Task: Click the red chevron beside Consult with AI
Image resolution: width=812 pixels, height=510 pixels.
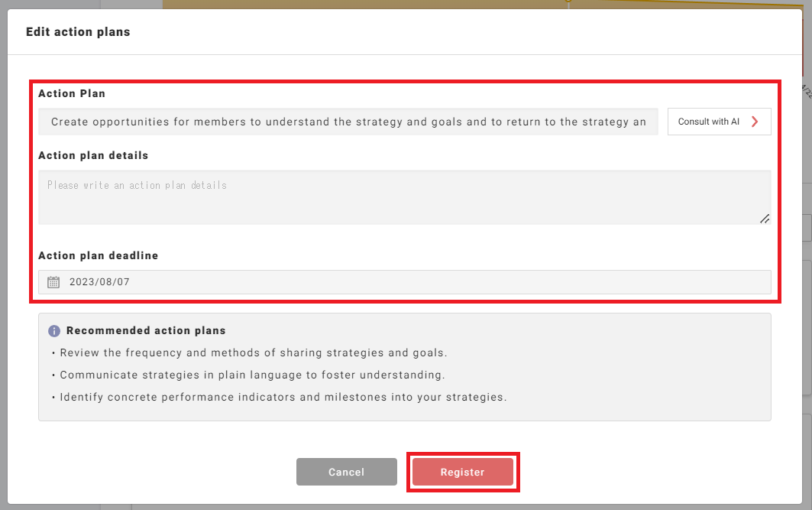Action: (x=755, y=122)
